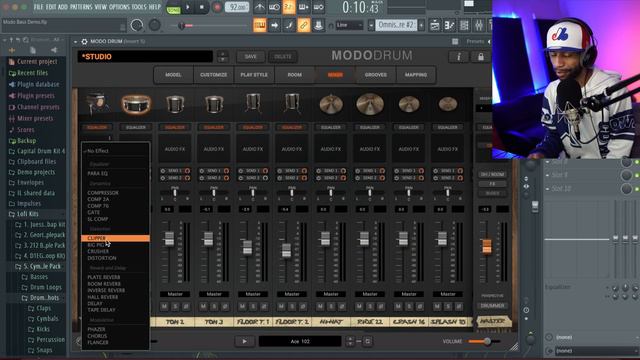640x360 pixels.
Task: Click the MODO DRUM lock icon
Action: 481,57
